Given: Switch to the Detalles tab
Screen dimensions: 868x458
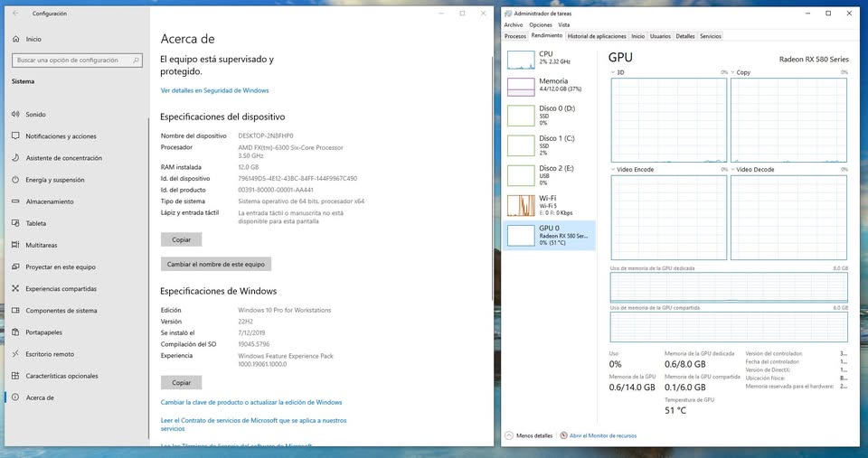Looking at the screenshot, I should [x=684, y=36].
